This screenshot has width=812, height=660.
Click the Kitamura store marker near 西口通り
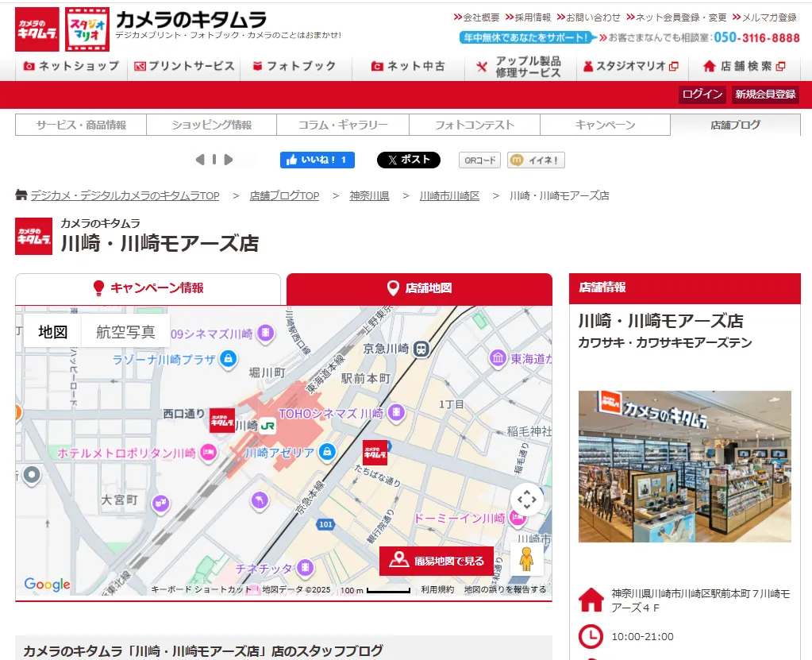coord(222,421)
